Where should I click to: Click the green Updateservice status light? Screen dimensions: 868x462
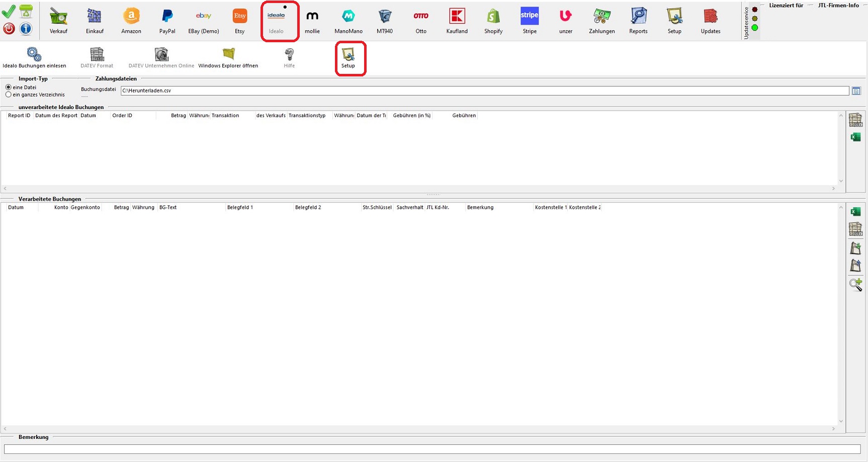click(x=755, y=28)
